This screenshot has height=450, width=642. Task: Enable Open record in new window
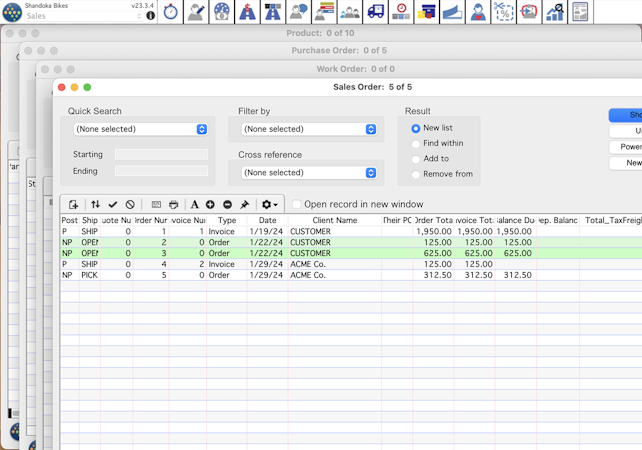[297, 204]
